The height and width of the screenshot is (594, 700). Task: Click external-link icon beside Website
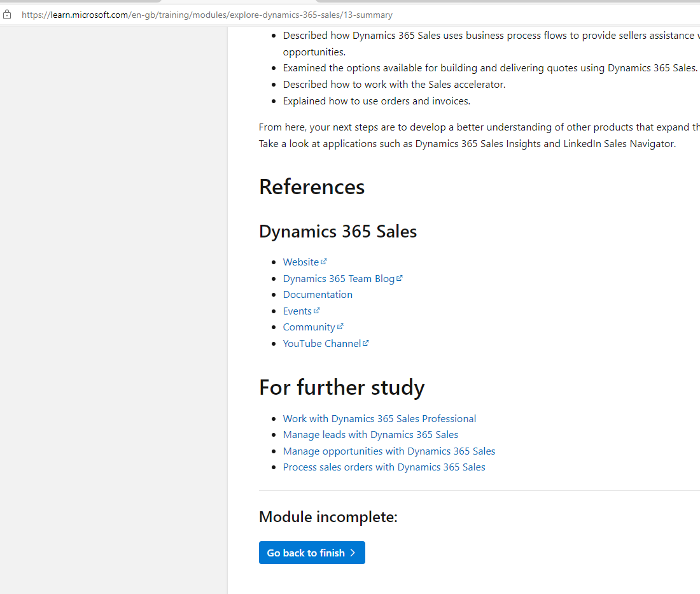coord(324,261)
